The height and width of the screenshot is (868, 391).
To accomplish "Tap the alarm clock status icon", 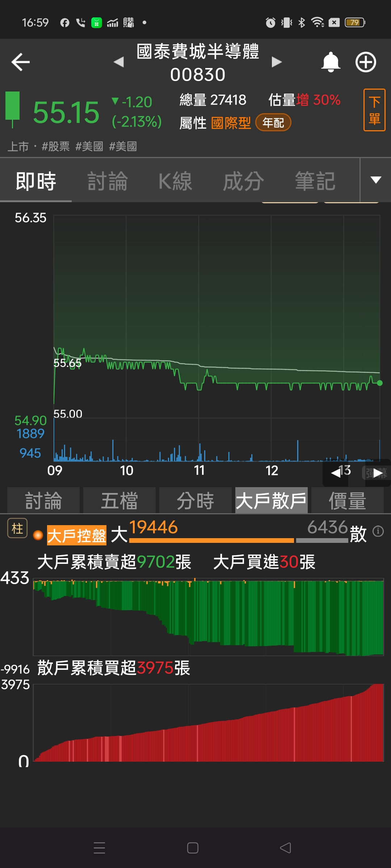I will click(270, 22).
